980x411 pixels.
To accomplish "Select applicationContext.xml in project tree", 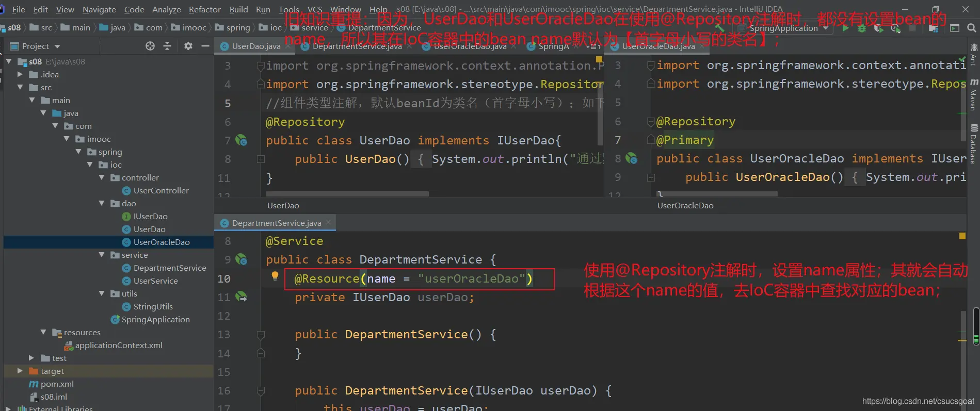I will coord(118,345).
